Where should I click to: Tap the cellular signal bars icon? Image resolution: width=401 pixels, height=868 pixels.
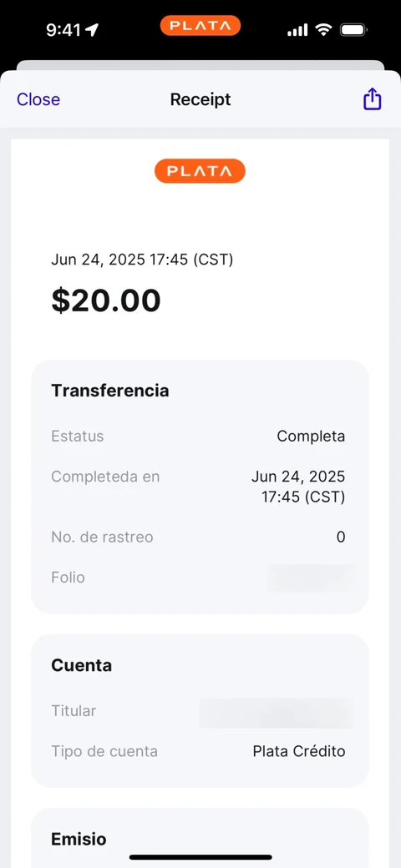[x=297, y=30]
